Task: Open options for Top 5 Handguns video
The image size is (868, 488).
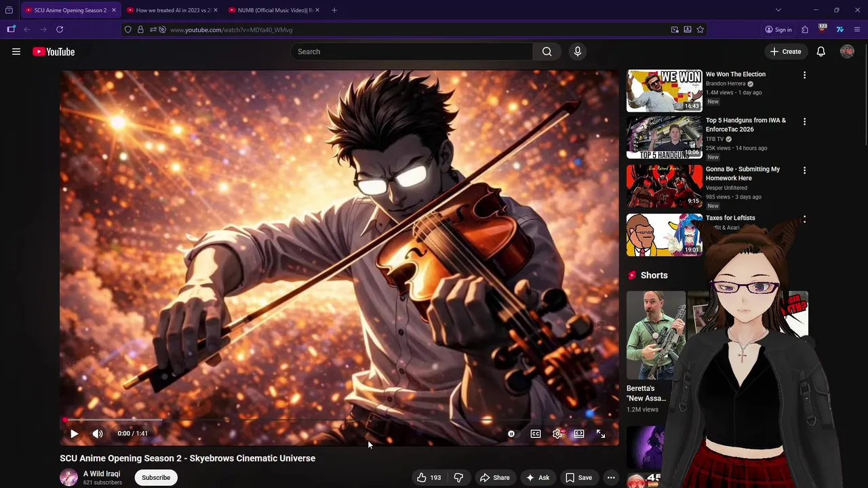Action: [x=804, y=121]
